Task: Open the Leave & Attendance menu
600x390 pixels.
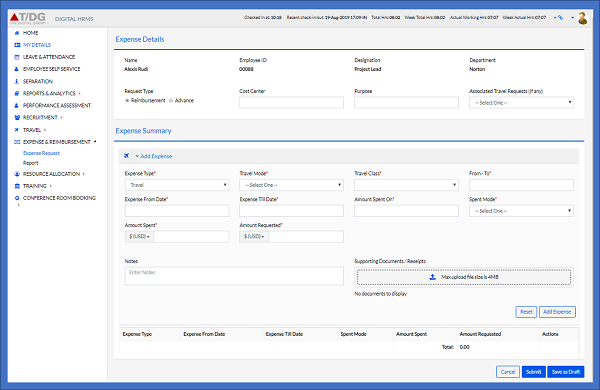Action: point(49,57)
